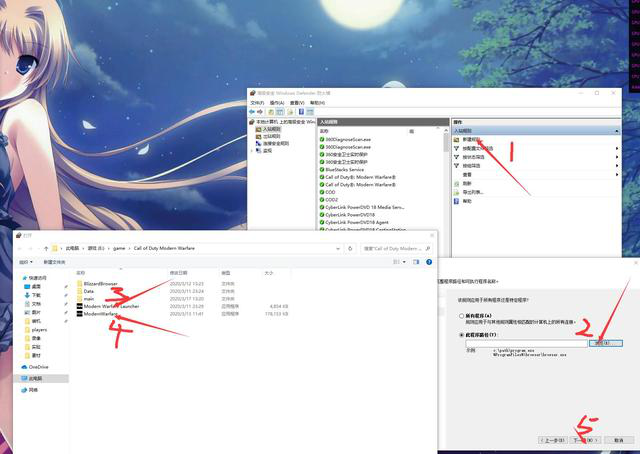This screenshot has height=454, width=640.
Task: Click the search box in the file dialog
Action: pyautogui.click(x=396, y=248)
